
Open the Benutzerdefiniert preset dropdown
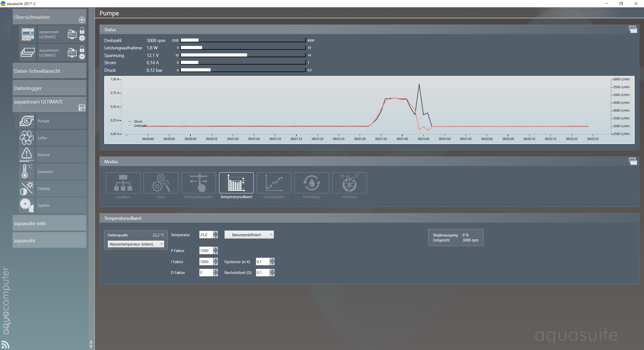(x=249, y=235)
